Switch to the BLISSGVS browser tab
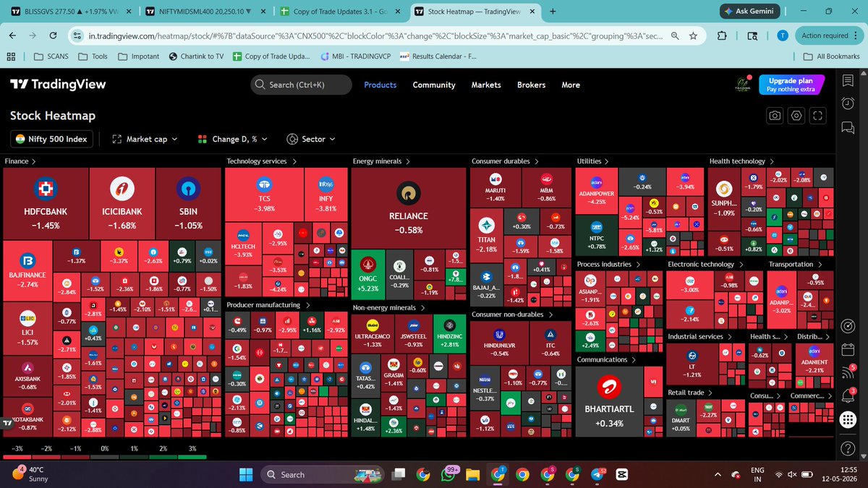Screen dimensions: 868x488 pyautogui.click(x=72, y=12)
